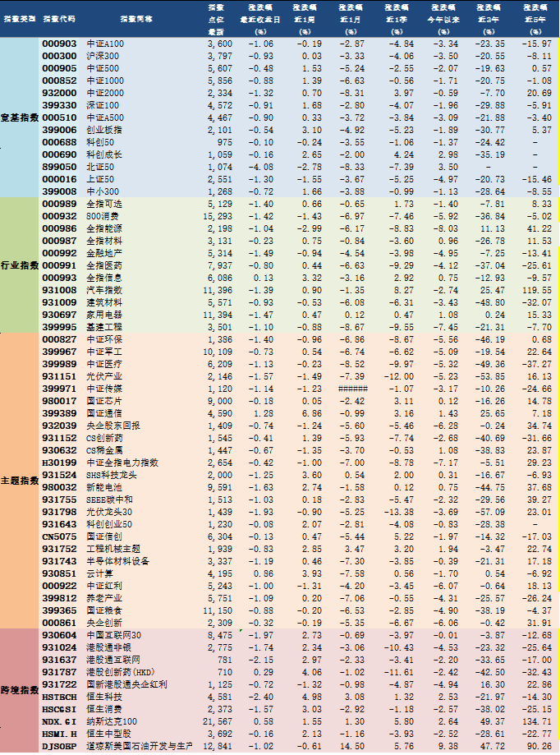Select the 港股创新药(HKD) name cell
The width and height of the screenshot is (560, 755).
point(120,672)
